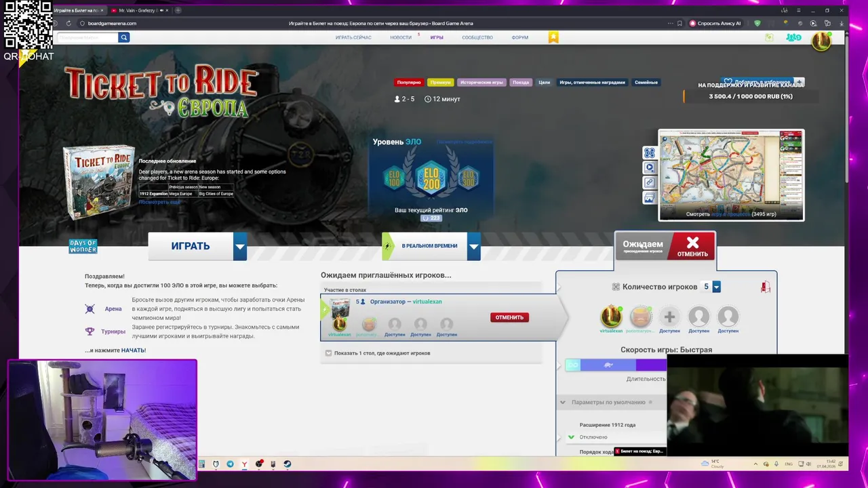Open Steam from the Windows taskbar
Screen dimensions: 868x488
click(287, 464)
